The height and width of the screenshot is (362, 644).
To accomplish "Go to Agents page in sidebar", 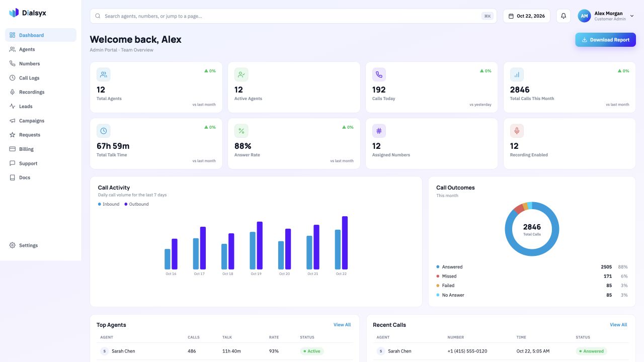I will pyautogui.click(x=41, y=49).
